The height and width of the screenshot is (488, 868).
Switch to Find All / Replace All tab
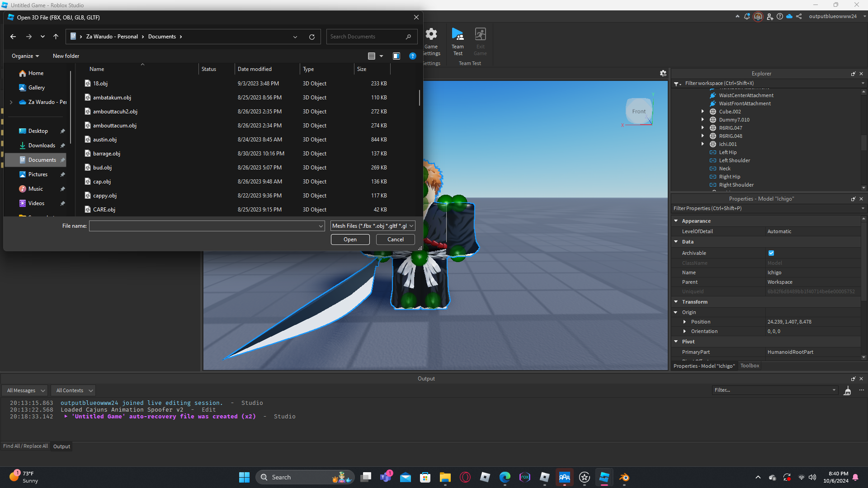25,446
